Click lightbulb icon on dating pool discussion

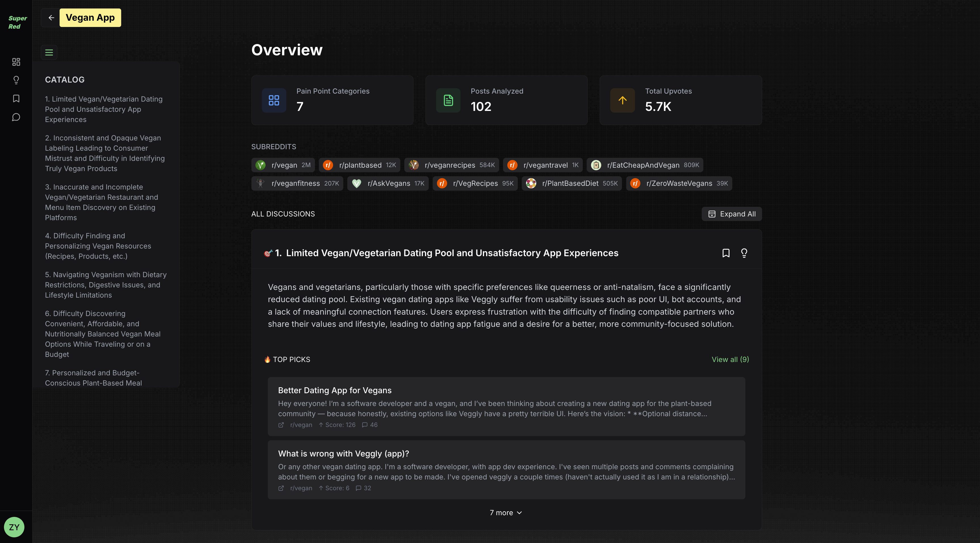tap(744, 253)
